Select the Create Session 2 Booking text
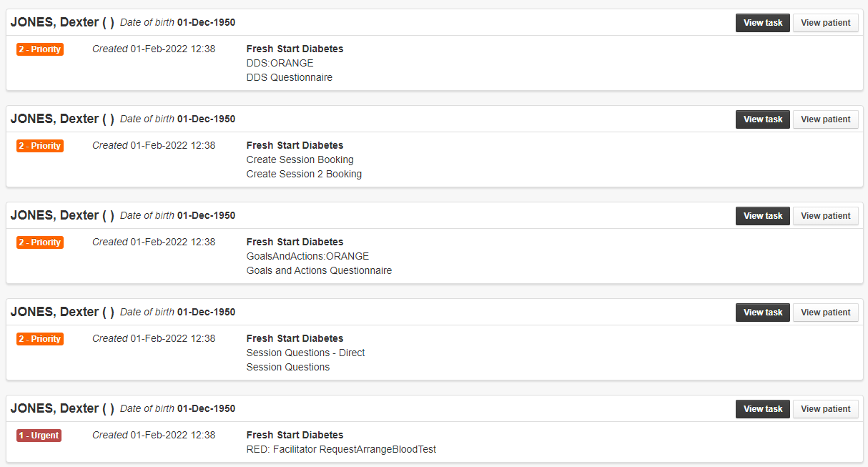 [x=304, y=174]
